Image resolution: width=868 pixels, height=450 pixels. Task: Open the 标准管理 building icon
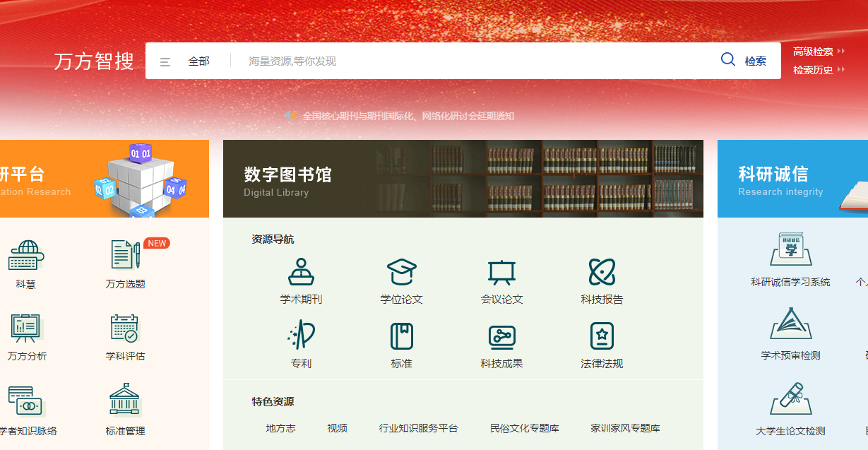[125, 401]
